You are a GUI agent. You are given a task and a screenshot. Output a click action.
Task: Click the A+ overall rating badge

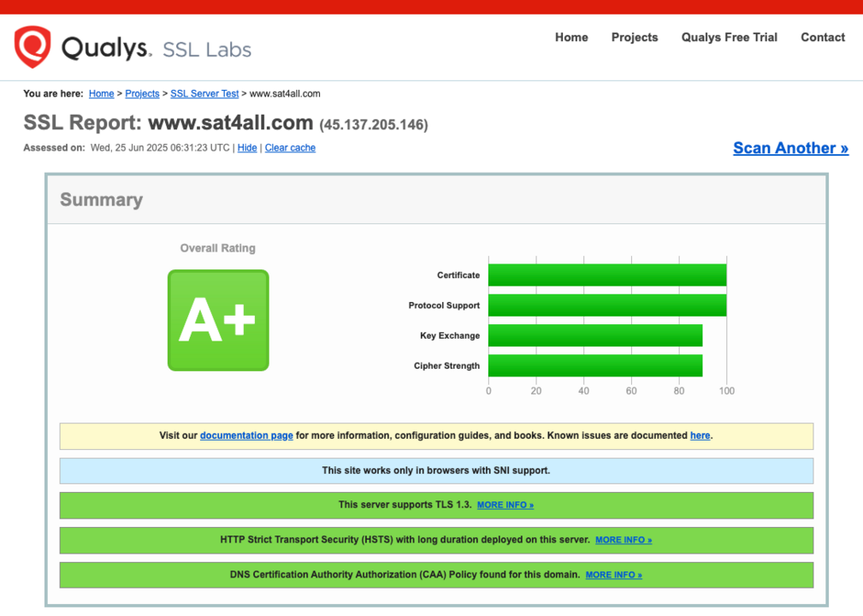tap(218, 321)
